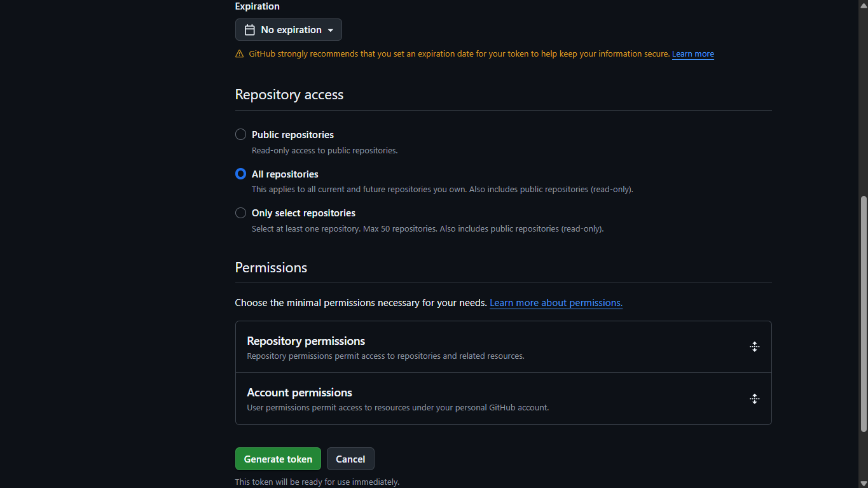Choose the Only select repositories option
The image size is (868, 488).
pyautogui.click(x=240, y=213)
